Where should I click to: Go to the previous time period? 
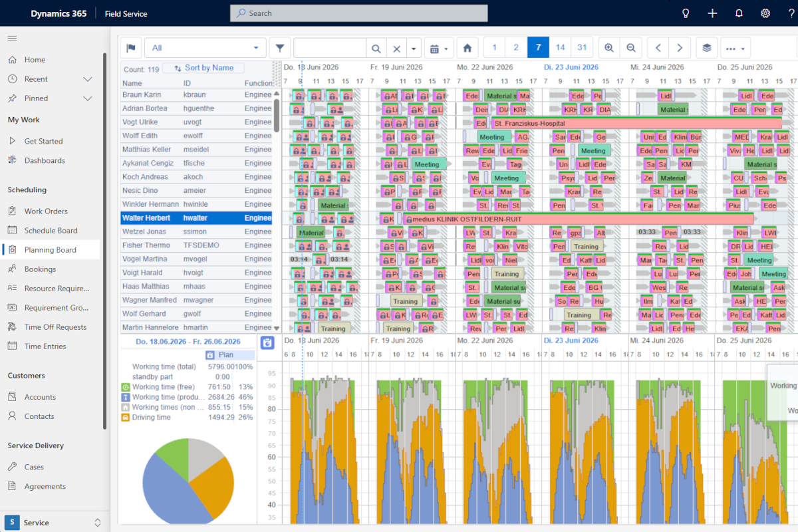click(658, 48)
